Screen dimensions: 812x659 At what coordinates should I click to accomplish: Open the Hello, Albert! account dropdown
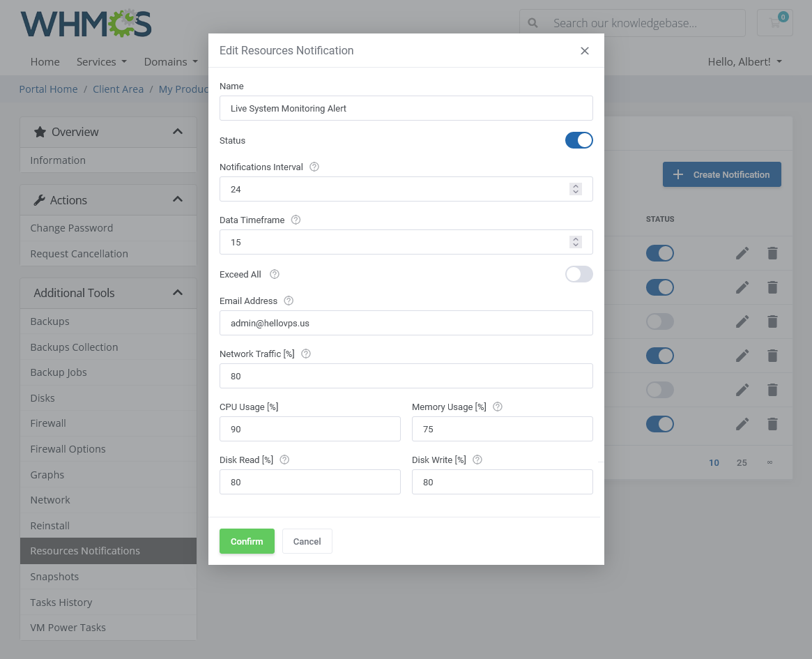(744, 62)
